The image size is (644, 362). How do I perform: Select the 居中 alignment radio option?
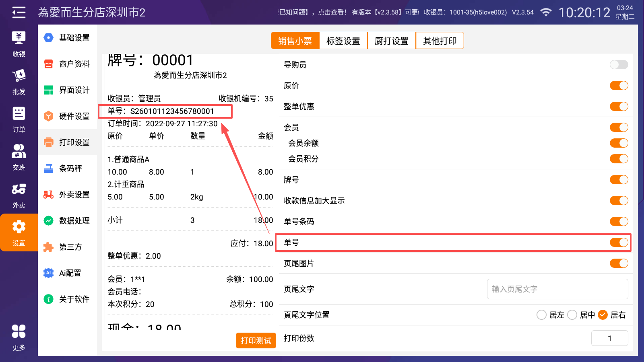pyautogui.click(x=572, y=315)
